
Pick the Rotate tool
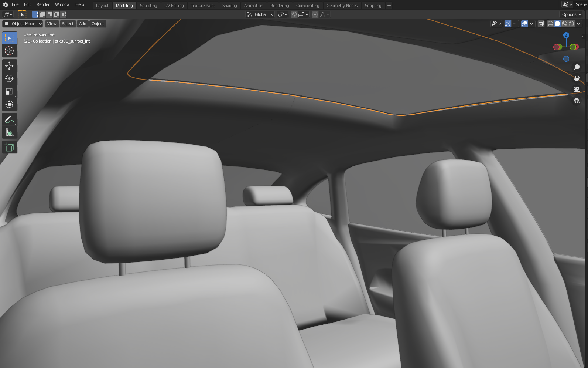[10, 79]
